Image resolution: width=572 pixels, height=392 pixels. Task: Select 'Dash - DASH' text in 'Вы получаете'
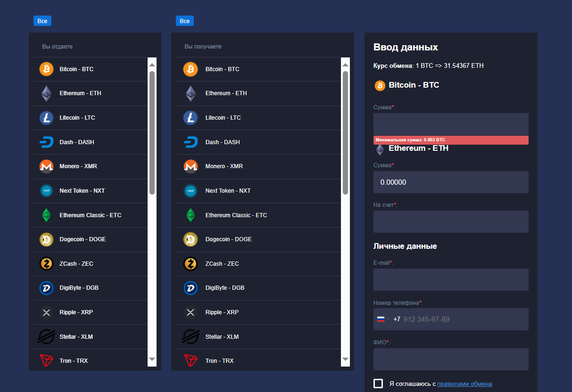[x=223, y=142]
